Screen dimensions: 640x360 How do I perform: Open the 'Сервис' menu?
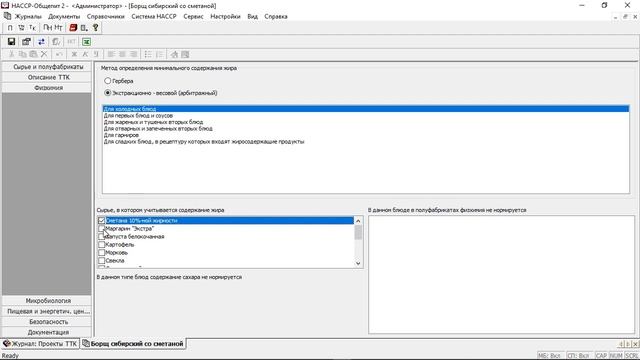[x=193, y=16]
